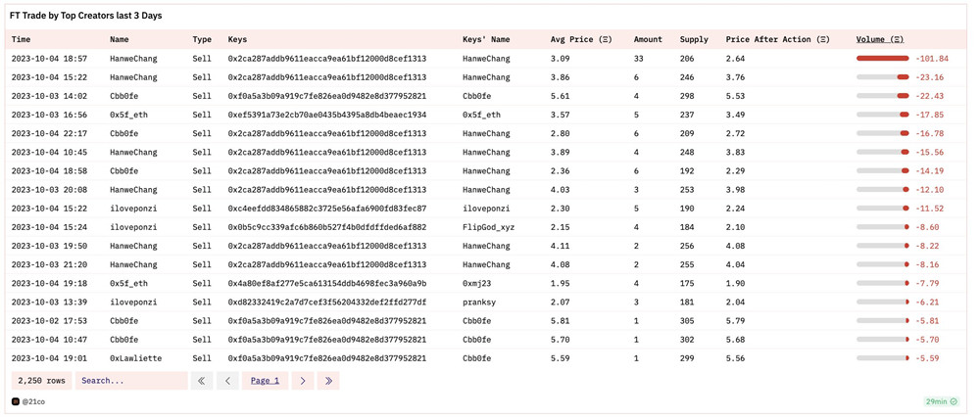980x420 pixels.
Task: Click the Price After Action column header
Action: tap(777, 39)
